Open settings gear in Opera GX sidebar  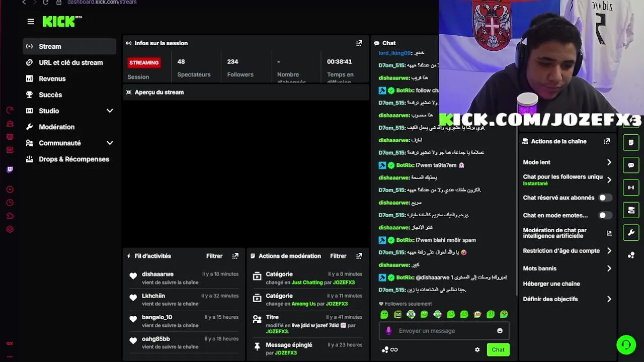tap(10, 229)
